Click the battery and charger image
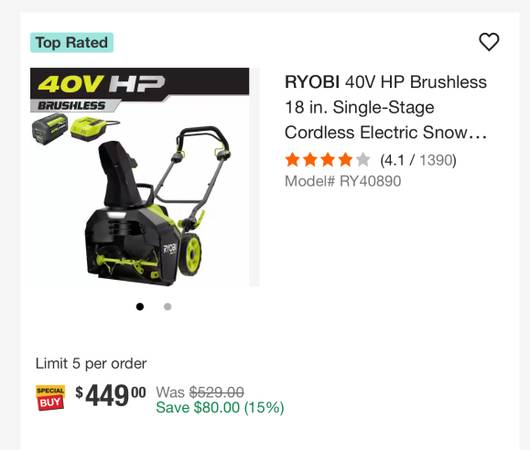Image resolution: width=530 pixels, height=450 pixels. pyautogui.click(x=75, y=129)
